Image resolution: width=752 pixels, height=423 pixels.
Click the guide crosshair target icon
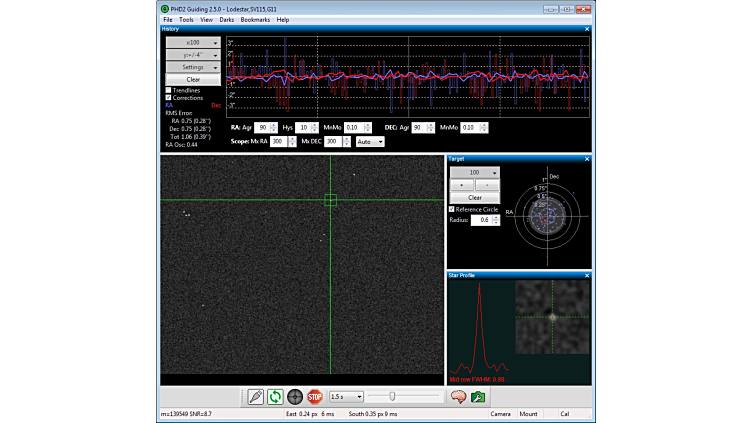(x=295, y=396)
